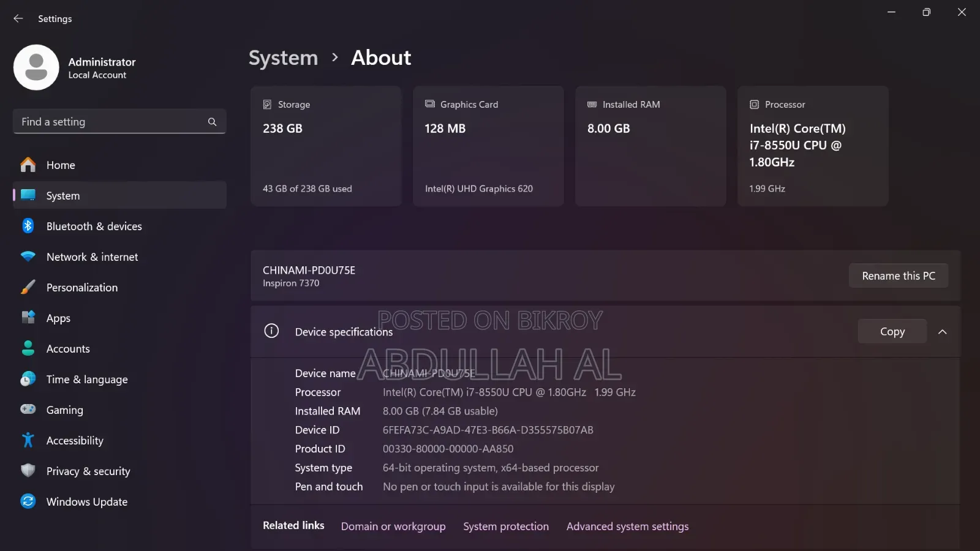
Task: Open the Home settings page
Action: pyautogui.click(x=119, y=165)
